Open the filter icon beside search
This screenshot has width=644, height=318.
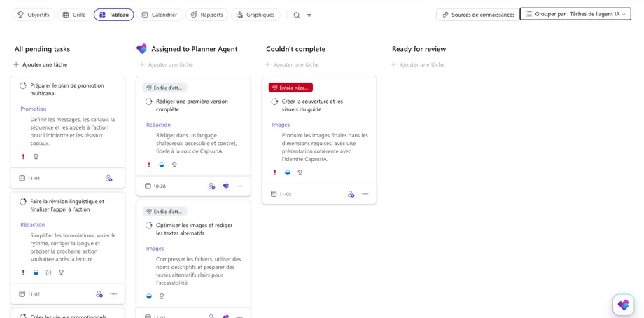pos(309,15)
